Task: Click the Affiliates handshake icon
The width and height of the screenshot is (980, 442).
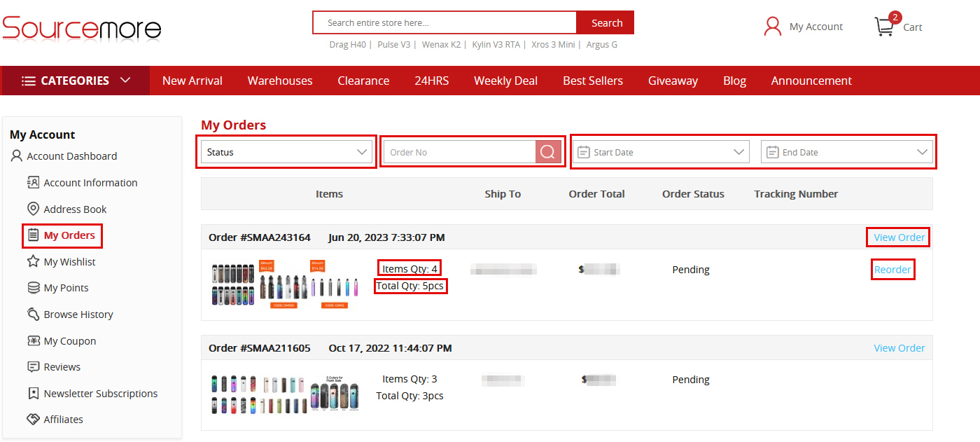Action: tap(33, 420)
